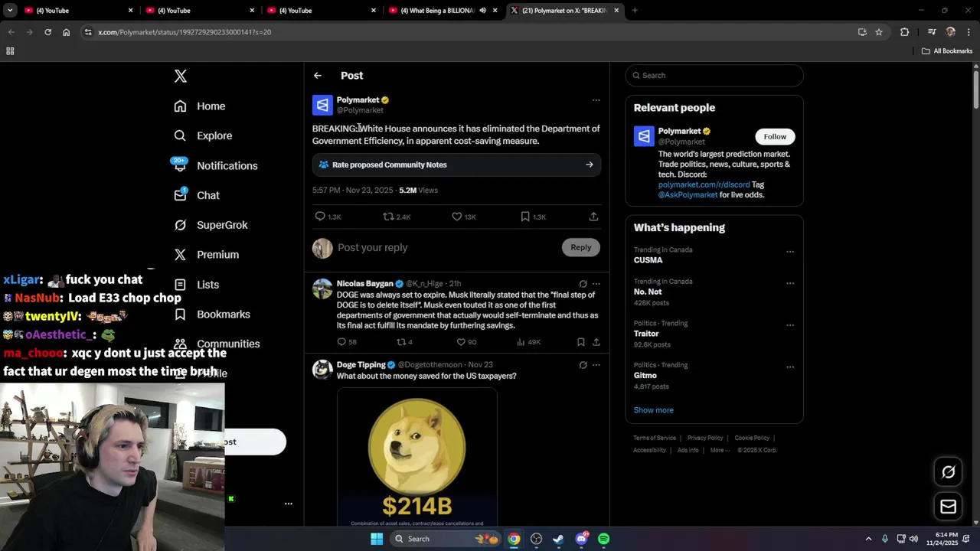Open All Bookmarks folder
The width and height of the screenshot is (980, 551).
tap(947, 51)
